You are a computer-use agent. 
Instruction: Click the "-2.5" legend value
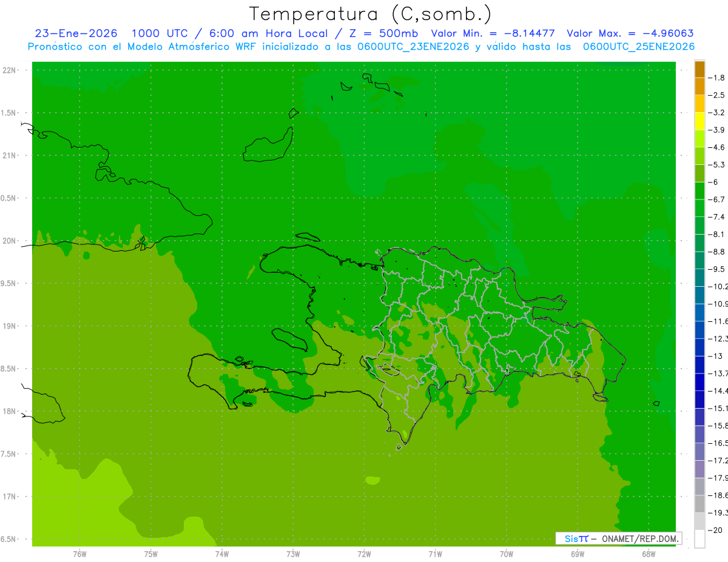pyautogui.click(x=717, y=95)
